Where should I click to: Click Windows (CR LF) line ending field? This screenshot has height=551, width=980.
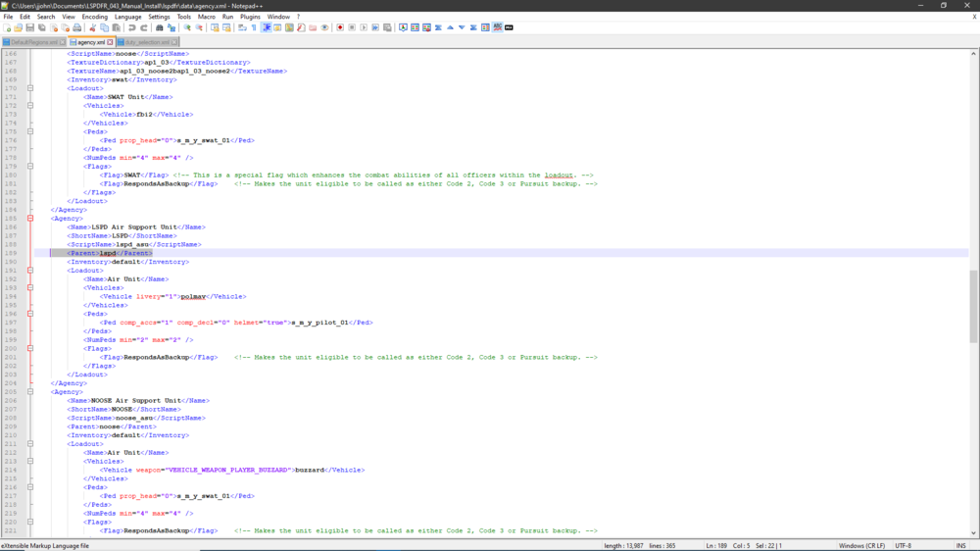click(x=861, y=546)
